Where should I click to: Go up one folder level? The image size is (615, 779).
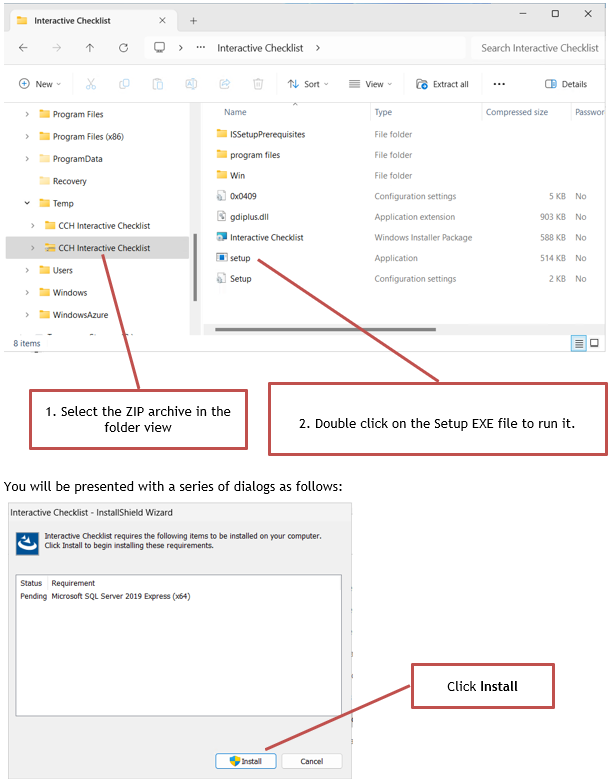pos(89,48)
